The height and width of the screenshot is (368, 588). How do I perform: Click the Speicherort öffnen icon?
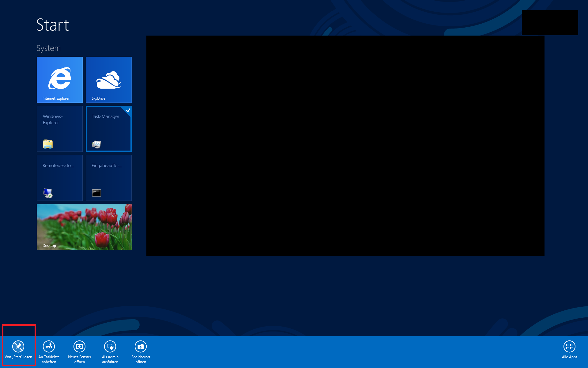pos(141,347)
